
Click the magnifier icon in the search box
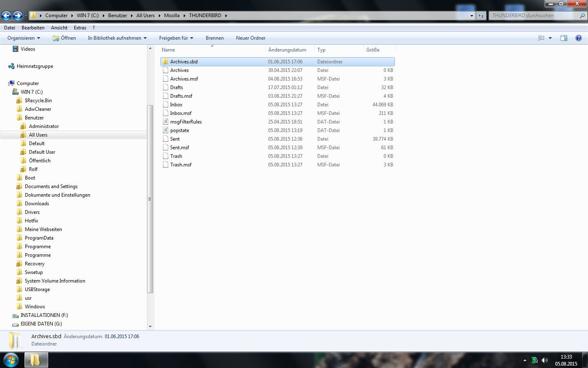(582, 16)
